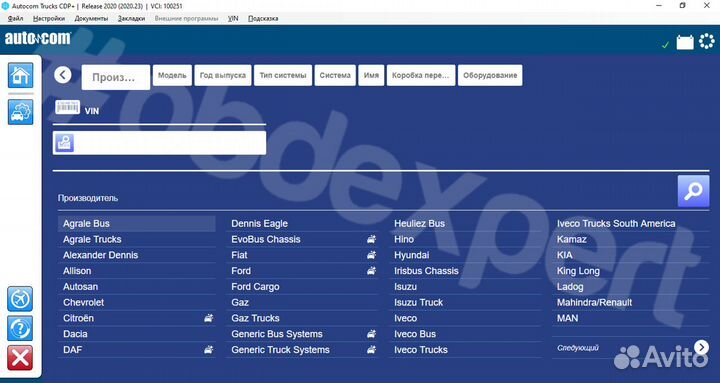Click vehicle icon beside Ford

tap(371, 271)
